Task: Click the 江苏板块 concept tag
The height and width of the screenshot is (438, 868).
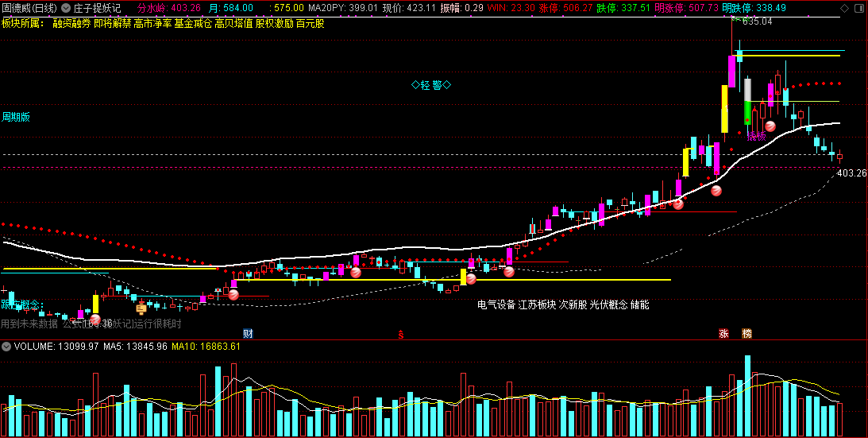Action: pos(537,304)
